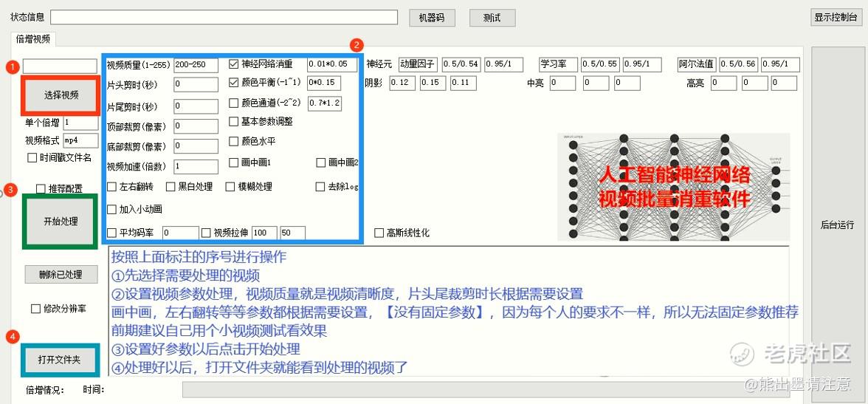Click the 阿尔法值 label box
Viewport: 868px width, 404px height.
tap(697, 64)
